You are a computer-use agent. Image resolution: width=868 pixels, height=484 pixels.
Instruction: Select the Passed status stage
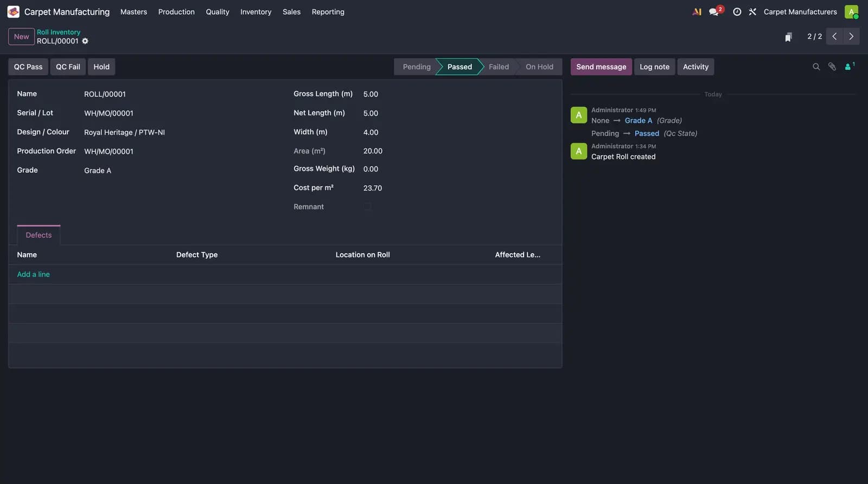459,67
